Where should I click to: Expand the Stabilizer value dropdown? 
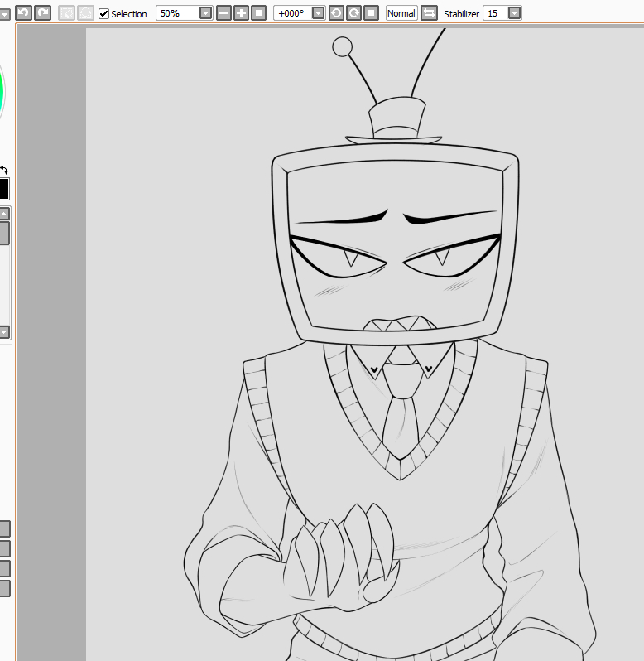pyautogui.click(x=514, y=13)
